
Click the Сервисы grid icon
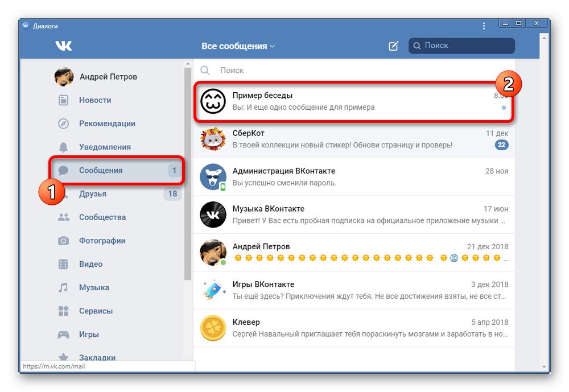[x=64, y=311]
